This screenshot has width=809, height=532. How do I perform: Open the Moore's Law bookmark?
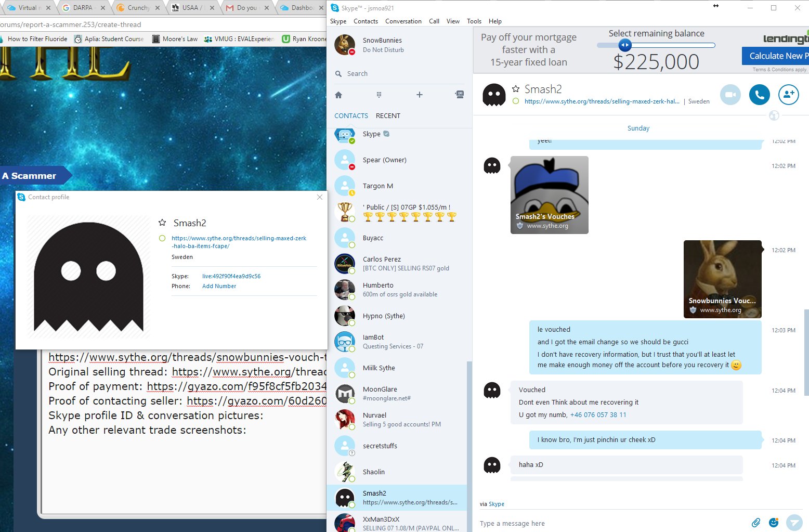pyautogui.click(x=175, y=39)
